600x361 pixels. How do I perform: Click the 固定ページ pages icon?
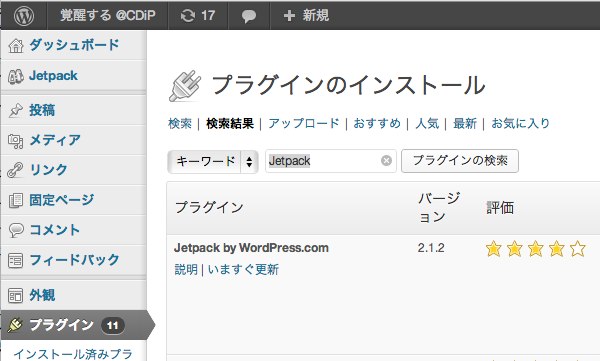pyautogui.click(x=16, y=200)
